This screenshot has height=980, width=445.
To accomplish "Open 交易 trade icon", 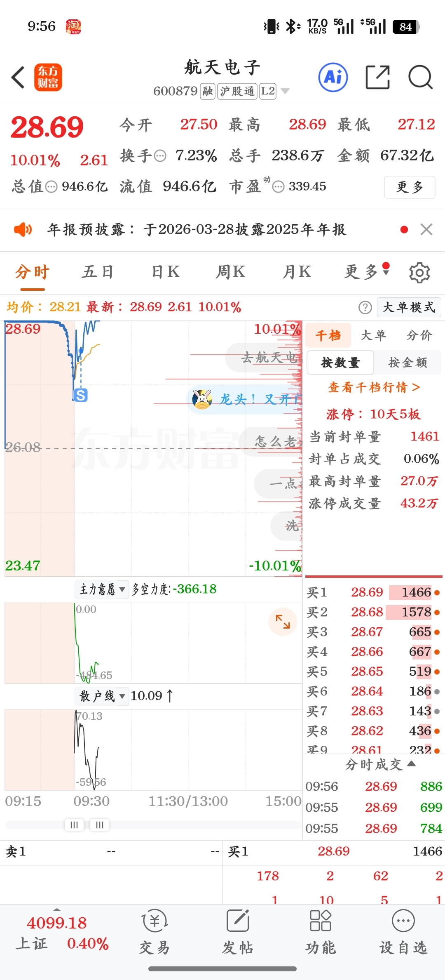I will pyautogui.click(x=155, y=933).
